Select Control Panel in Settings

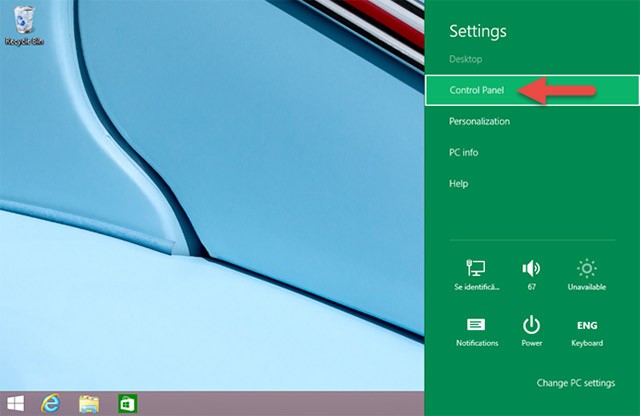480,90
